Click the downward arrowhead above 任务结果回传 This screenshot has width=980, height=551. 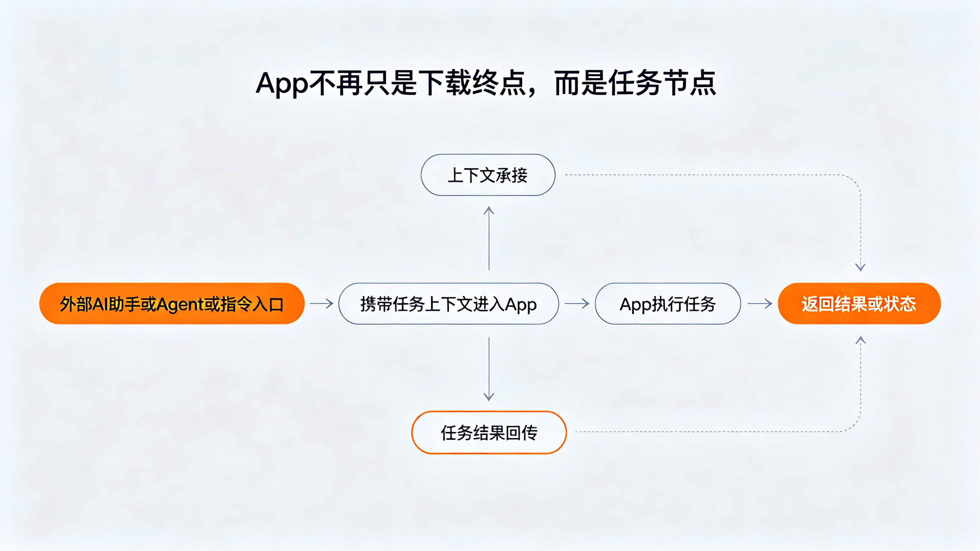[x=489, y=397]
